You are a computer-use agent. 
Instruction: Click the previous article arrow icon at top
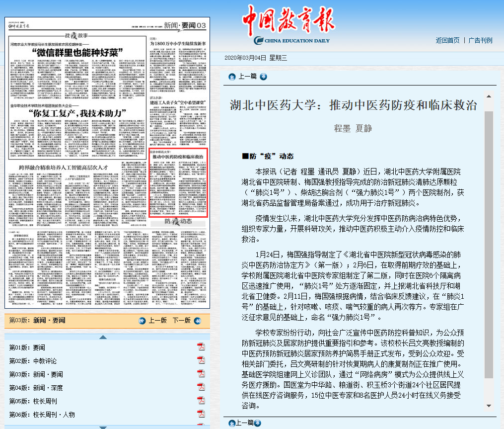(x=232, y=77)
